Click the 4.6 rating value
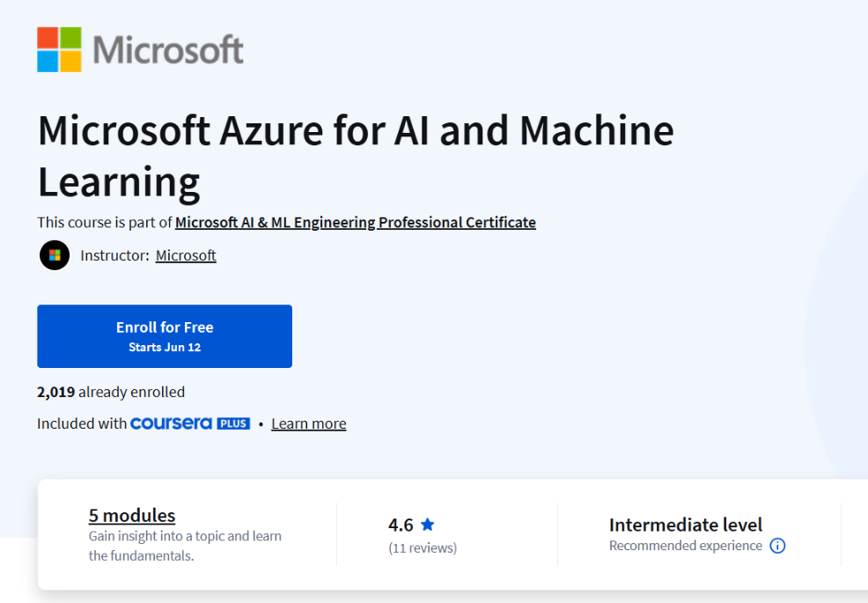Screen dimensions: 868x603 pyautogui.click(x=402, y=524)
